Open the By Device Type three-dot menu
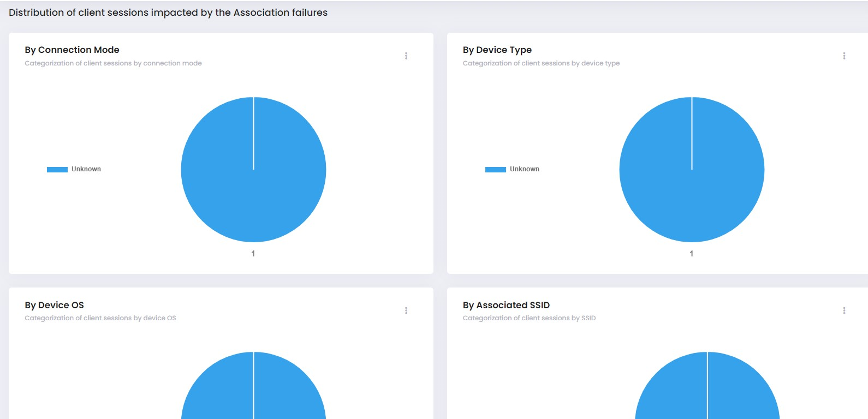The image size is (868, 419). coord(844,56)
